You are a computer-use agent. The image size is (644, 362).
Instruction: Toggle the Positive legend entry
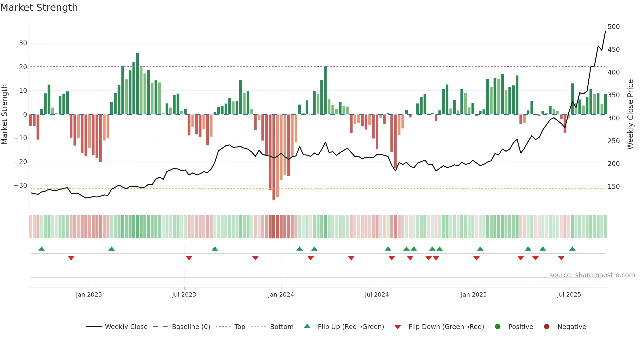pyautogui.click(x=514, y=327)
